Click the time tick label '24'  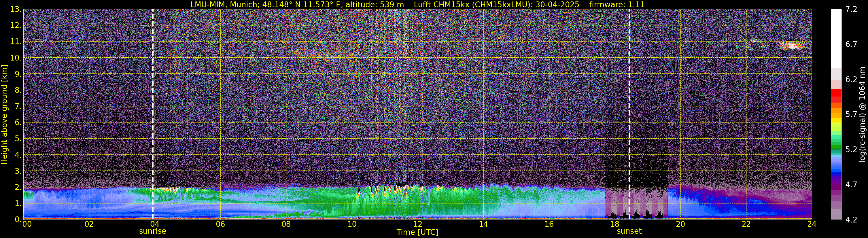click(x=812, y=224)
